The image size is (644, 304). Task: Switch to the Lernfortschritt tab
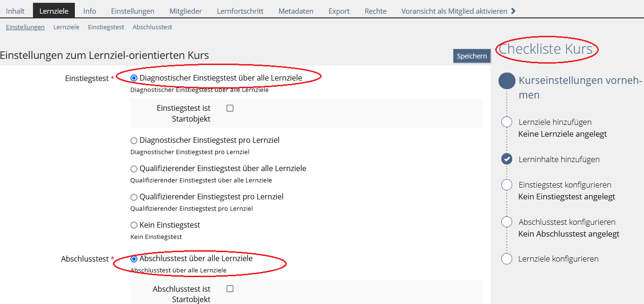click(x=240, y=11)
